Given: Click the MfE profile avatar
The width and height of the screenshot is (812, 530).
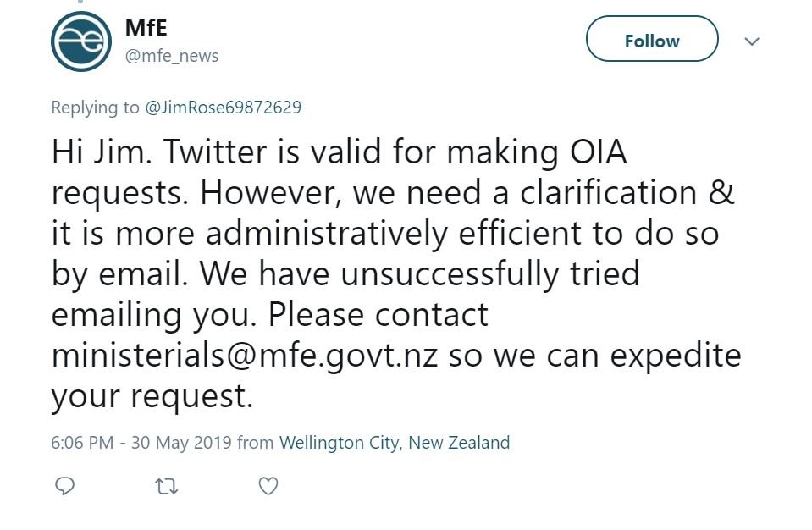Looking at the screenshot, I should point(81,41).
